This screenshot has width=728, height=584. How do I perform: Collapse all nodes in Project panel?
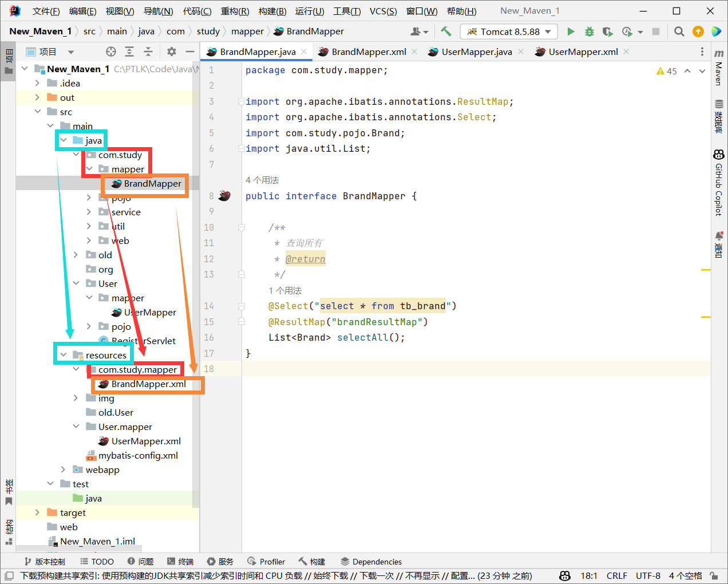pos(148,52)
